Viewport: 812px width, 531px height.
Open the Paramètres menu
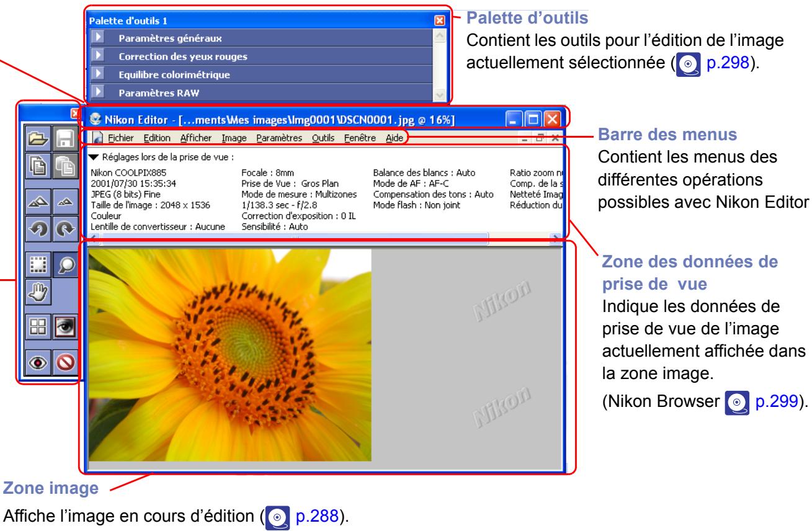[x=279, y=138]
